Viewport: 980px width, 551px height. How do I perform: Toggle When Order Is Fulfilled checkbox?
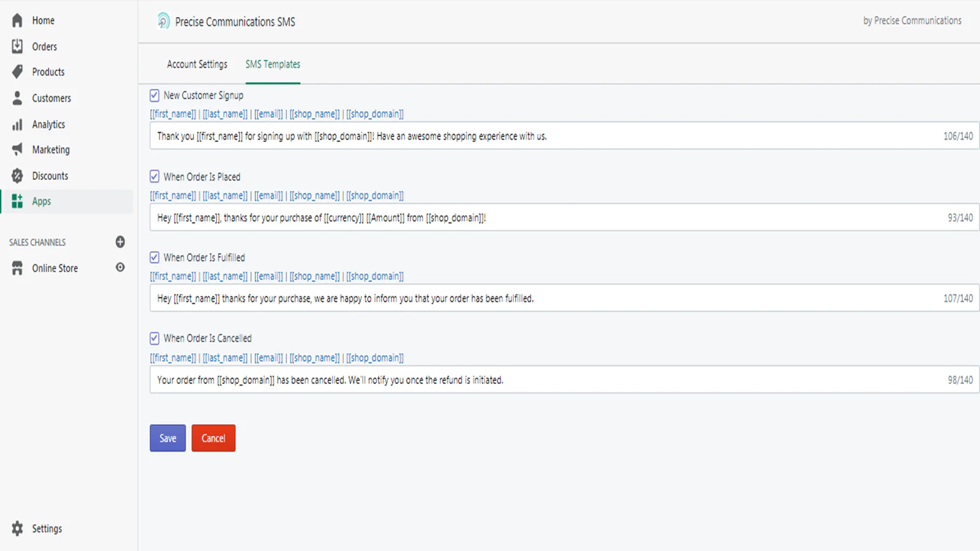154,257
